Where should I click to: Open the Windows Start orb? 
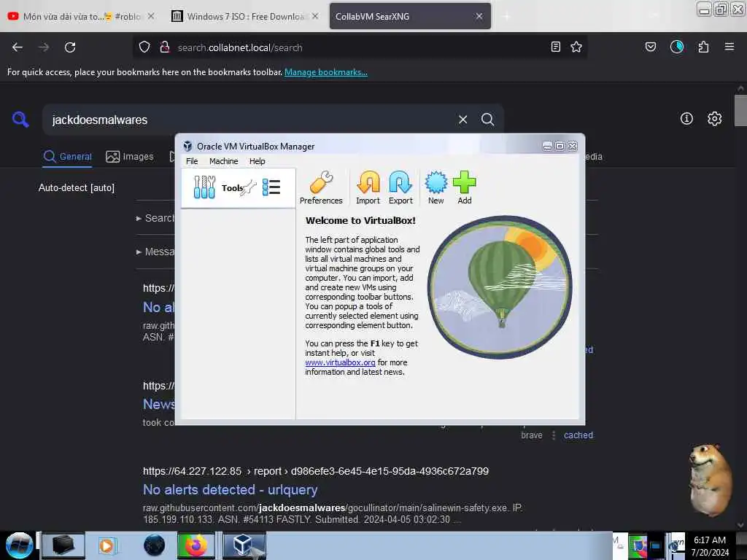pyautogui.click(x=19, y=545)
